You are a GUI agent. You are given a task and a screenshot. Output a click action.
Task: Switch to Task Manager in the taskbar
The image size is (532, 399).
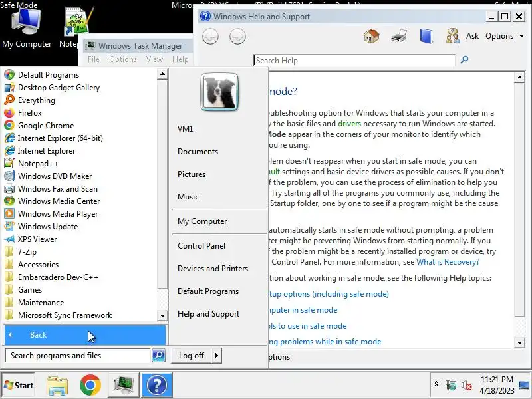click(x=124, y=385)
